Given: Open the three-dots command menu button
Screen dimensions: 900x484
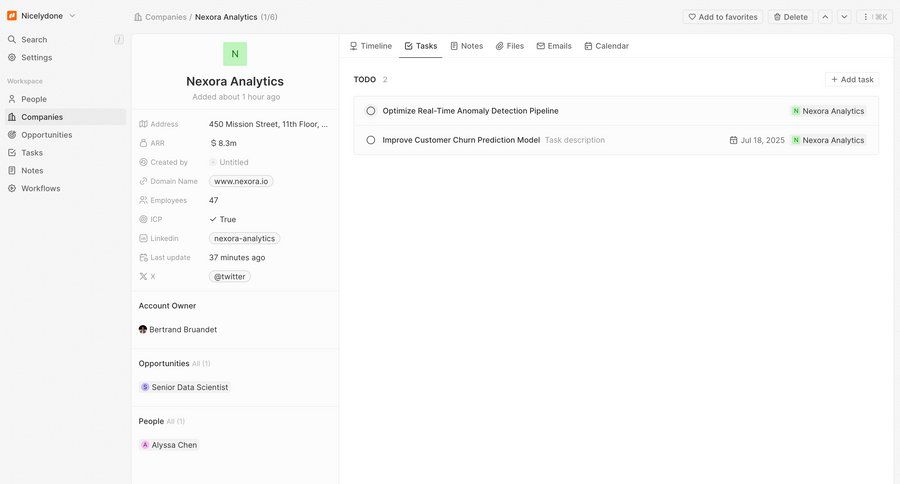Looking at the screenshot, I should (x=875, y=17).
